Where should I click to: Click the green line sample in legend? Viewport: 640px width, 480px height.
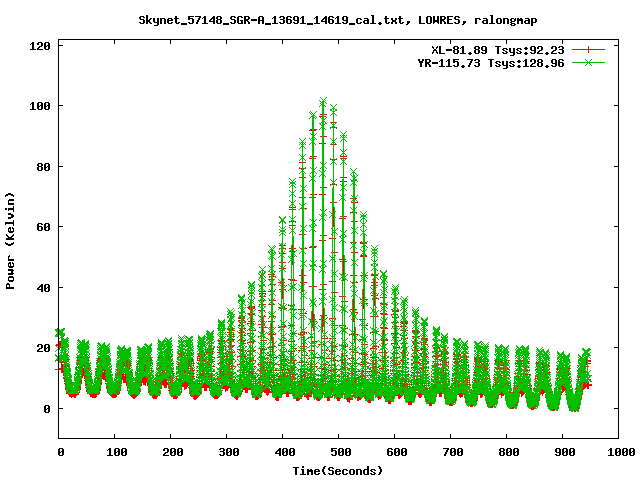click(589, 62)
